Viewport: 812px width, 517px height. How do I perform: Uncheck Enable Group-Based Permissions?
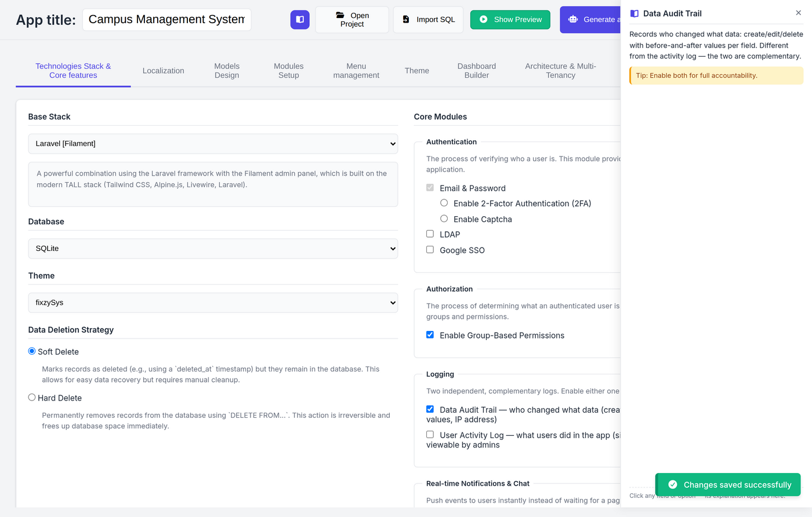[430, 334]
